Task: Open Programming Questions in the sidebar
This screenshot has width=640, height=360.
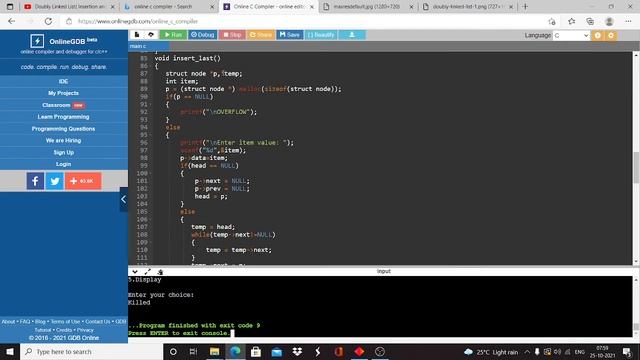Action: point(63,129)
